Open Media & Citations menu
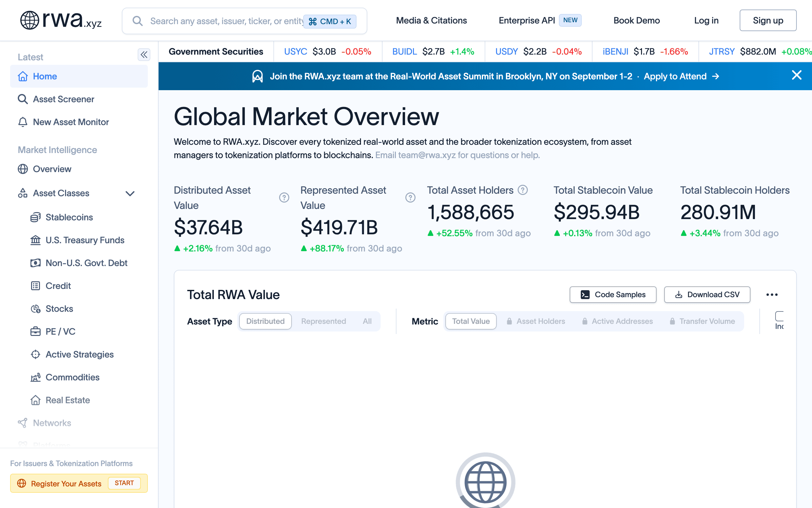Viewport: 812px width, 508px height. (431, 21)
